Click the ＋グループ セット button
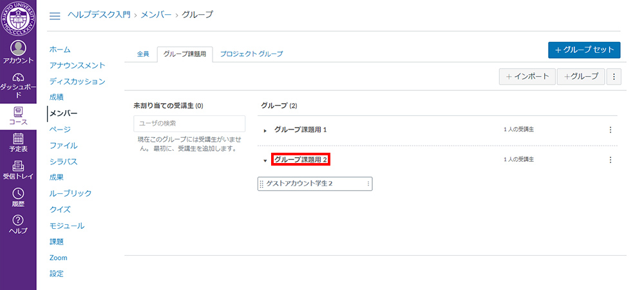 click(x=583, y=50)
